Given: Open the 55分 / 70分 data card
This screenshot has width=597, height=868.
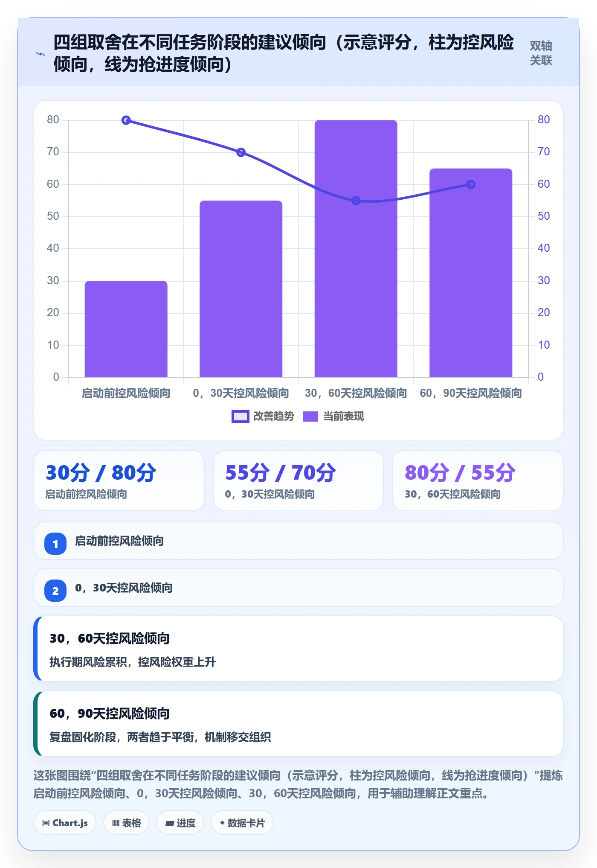Looking at the screenshot, I should [298, 481].
